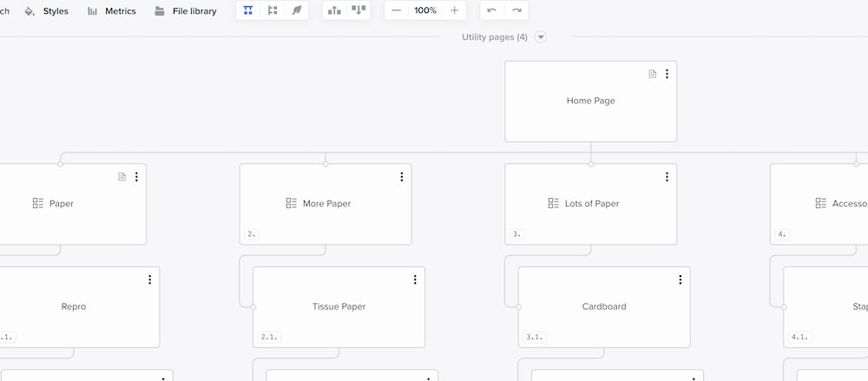Open the Metrics panel
This screenshot has width=868, height=381.
[x=112, y=11]
